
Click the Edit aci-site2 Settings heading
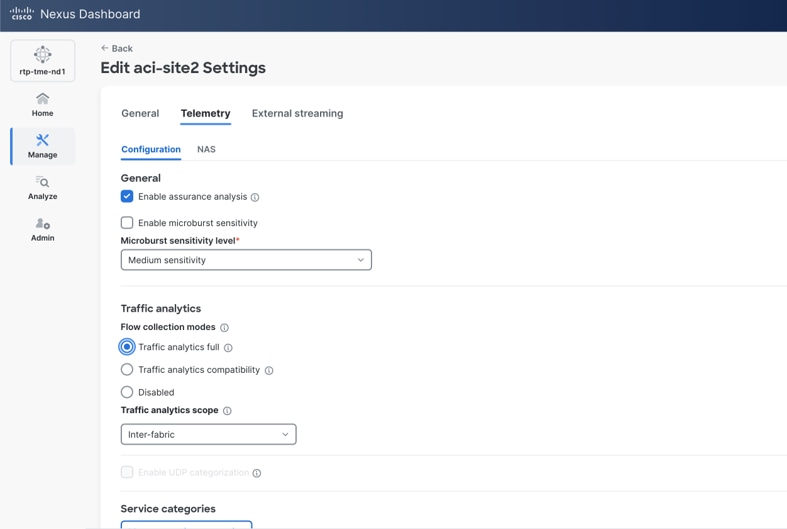tap(183, 68)
